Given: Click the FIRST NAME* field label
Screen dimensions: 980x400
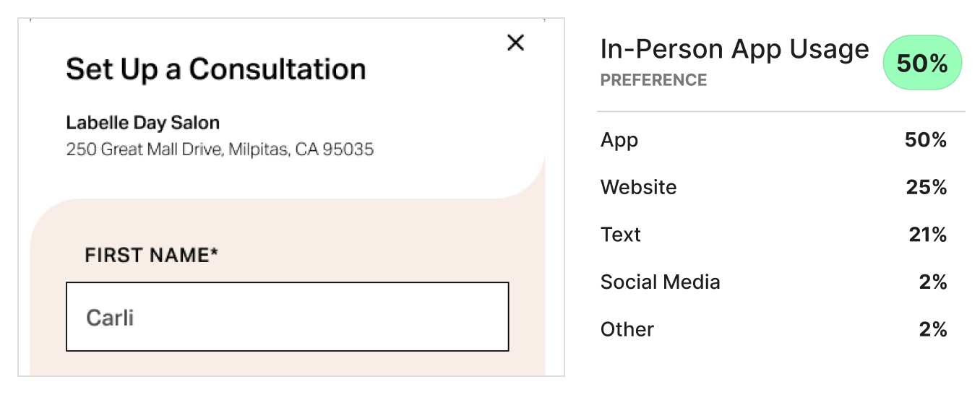Looking at the screenshot, I should (151, 255).
